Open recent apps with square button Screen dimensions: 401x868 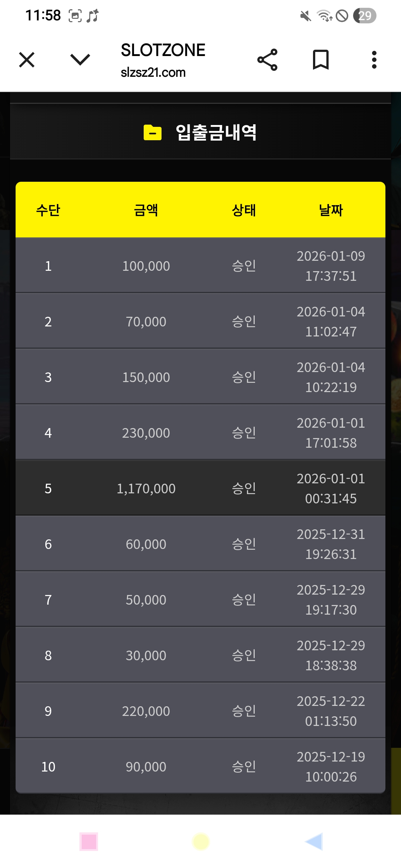(89, 842)
